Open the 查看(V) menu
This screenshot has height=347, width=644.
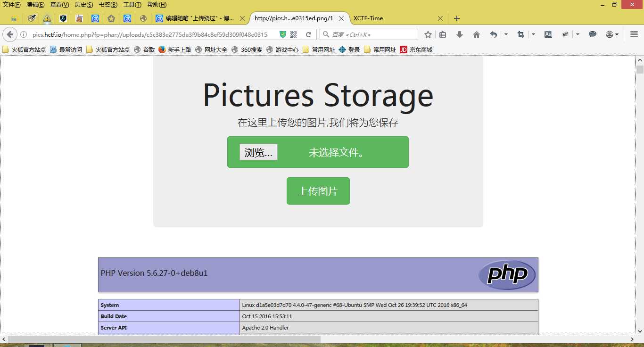coord(59,5)
